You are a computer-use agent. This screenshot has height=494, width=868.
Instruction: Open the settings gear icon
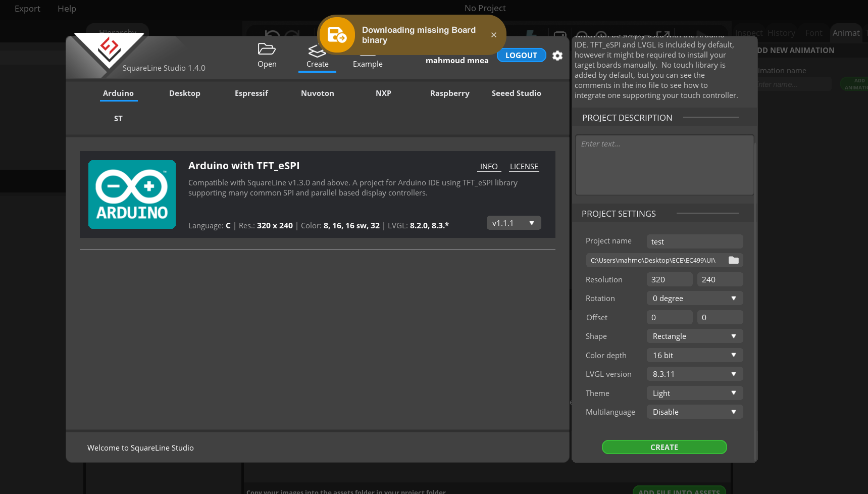coord(557,56)
